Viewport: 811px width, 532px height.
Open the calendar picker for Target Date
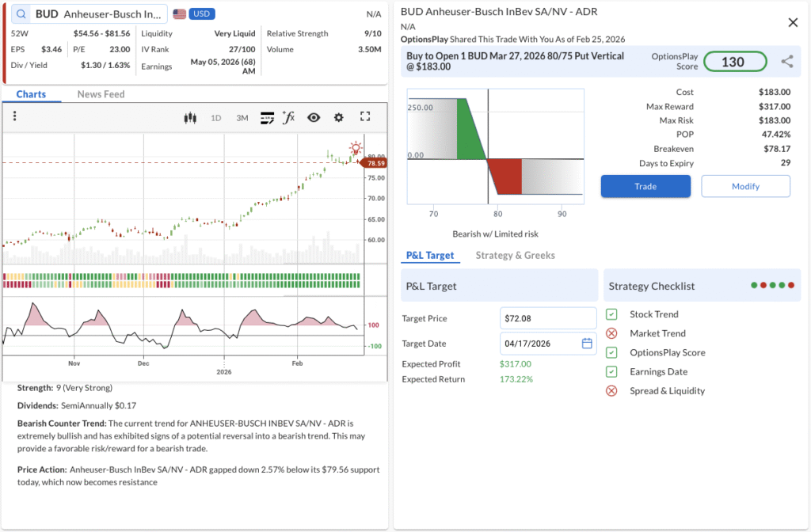(x=587, y=344)
